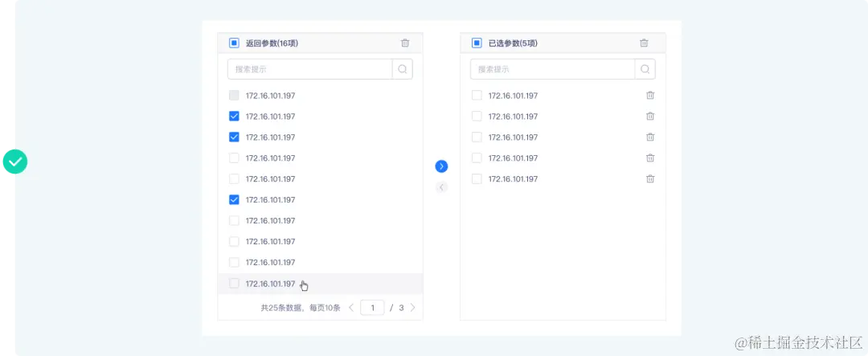This screenshot has width=868, height=356.
Task: Check the fourth row checkbox in 返回参数 list
Action: pyautogui.click(x=234, y=158)
